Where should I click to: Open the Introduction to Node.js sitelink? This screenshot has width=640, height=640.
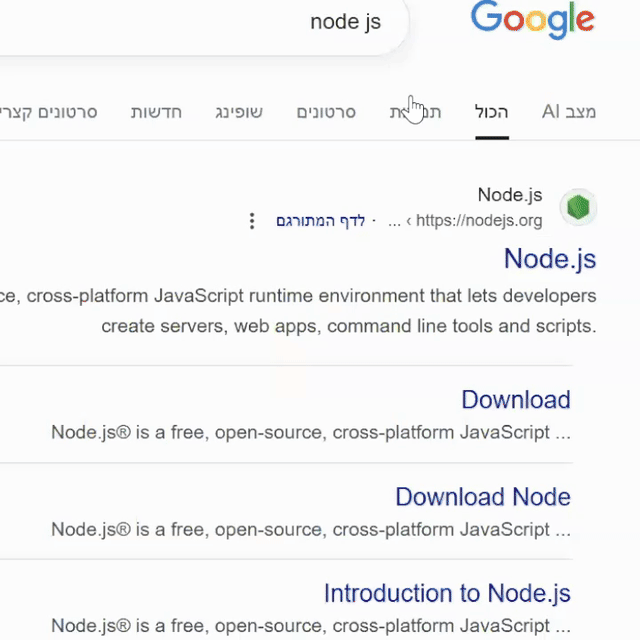click(447, 593)
